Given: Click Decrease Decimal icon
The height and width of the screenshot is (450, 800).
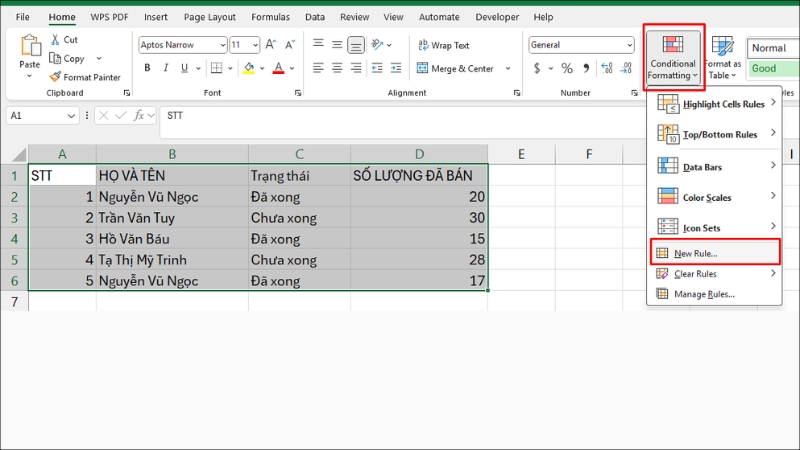Looking at the screenshot, I should point(626,68).
